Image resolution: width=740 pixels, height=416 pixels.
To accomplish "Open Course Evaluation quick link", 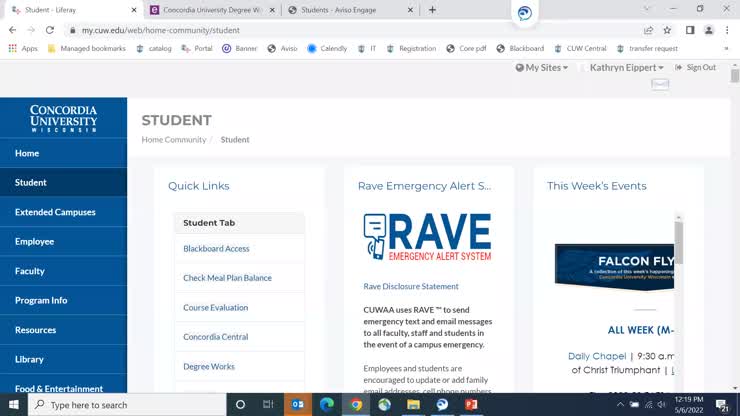I will point(216,307).
